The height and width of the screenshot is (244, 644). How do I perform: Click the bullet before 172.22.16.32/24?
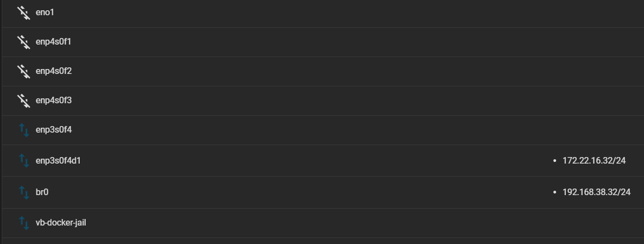point(555,160)
